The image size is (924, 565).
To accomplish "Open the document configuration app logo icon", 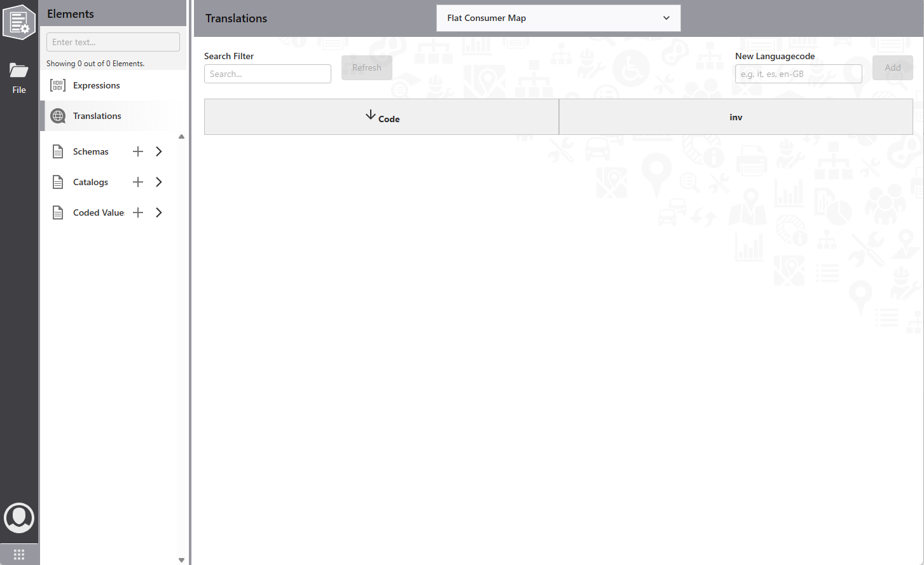I will (18, 22).
